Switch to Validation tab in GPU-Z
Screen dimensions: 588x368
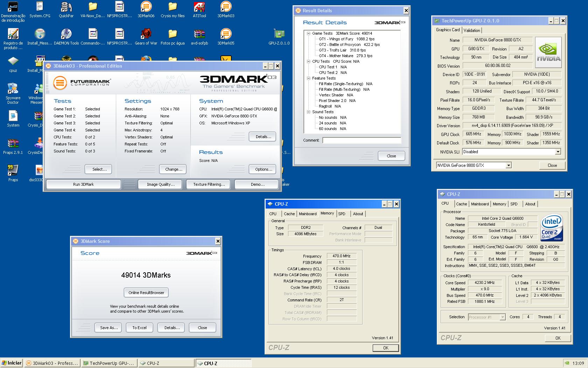click(472, 30)
